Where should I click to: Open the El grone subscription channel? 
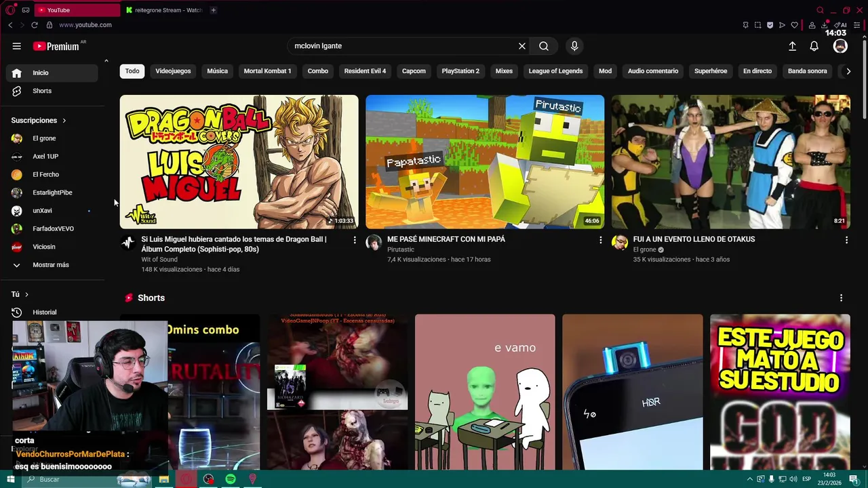pos(52,138)
